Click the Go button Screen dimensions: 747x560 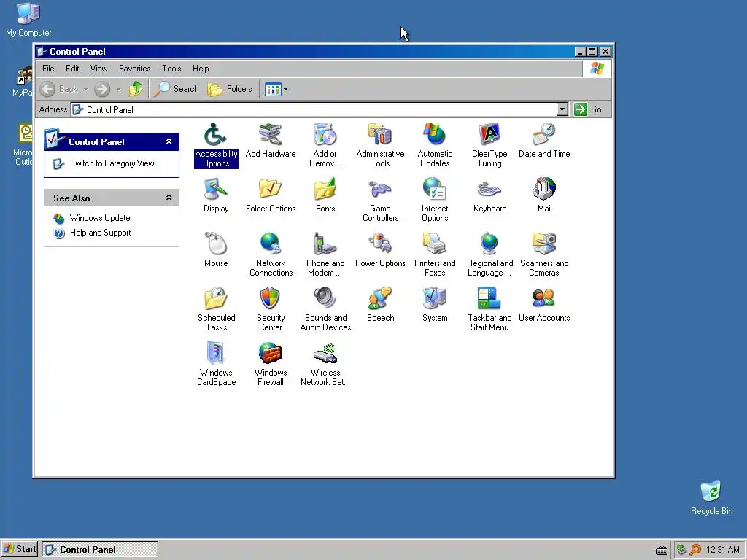[x=589, y=109]
